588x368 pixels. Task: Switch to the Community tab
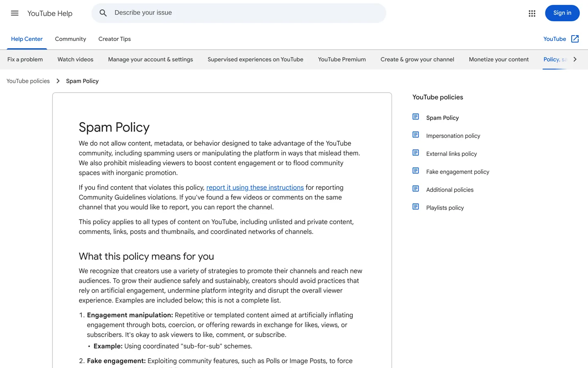pyautogui.click(x=71, y=39)
